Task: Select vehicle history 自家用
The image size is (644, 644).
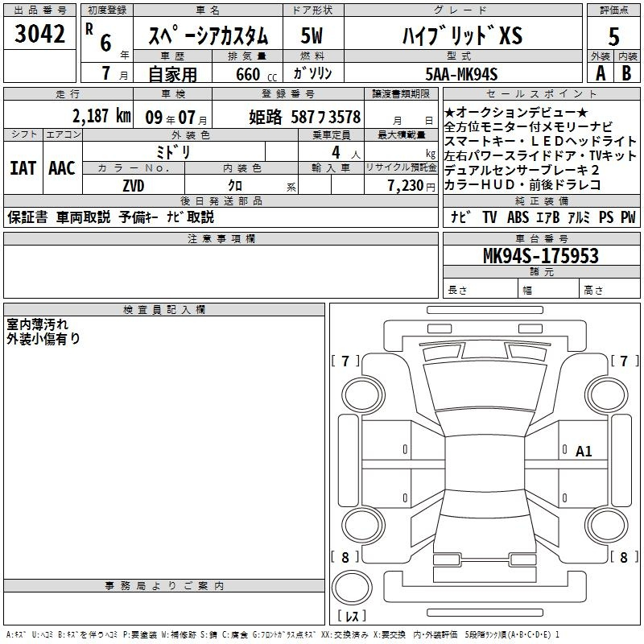Action: coord(172,74)
